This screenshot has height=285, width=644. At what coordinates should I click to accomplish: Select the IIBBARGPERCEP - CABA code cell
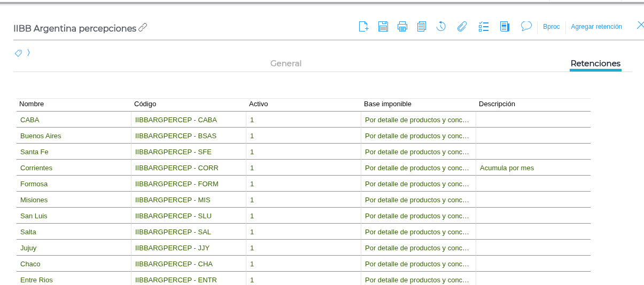pyautogui.click(x=176, y=120)
